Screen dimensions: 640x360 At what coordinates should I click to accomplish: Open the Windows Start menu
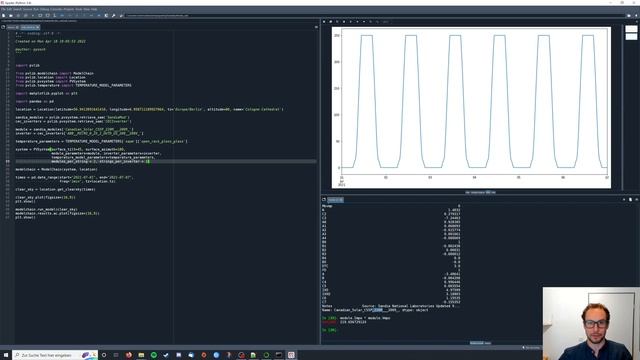[6, 355]
